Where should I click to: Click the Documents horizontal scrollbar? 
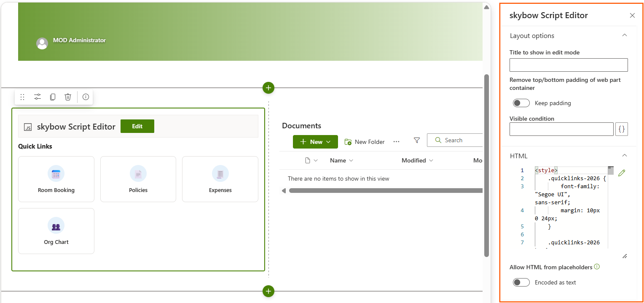[x=386, y=191]
